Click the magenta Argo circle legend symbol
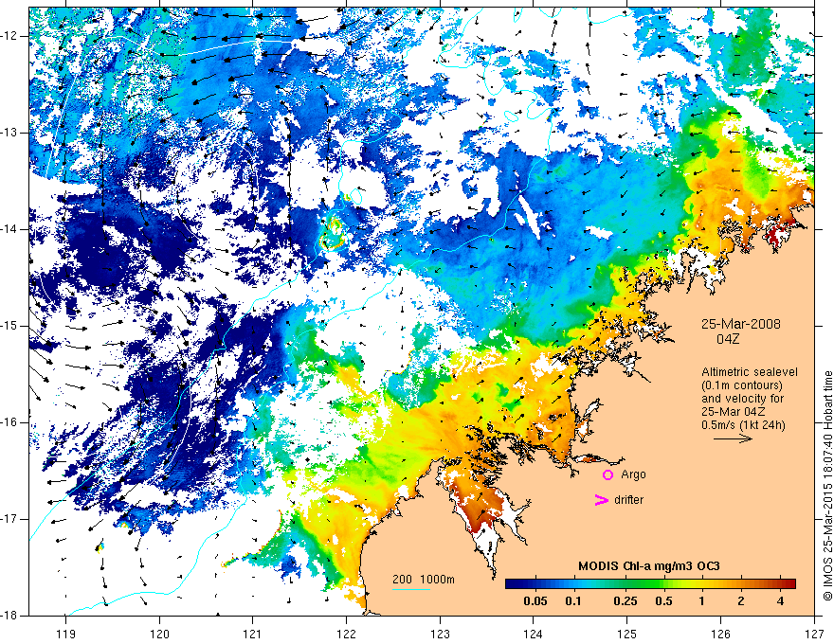 (607, 475)
